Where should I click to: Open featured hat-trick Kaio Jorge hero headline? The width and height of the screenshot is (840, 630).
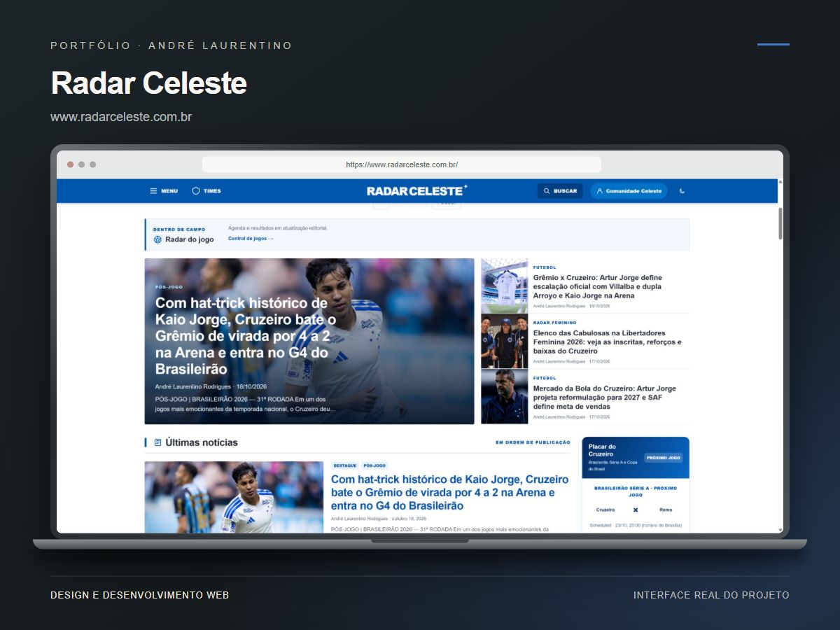coord(246,336)
